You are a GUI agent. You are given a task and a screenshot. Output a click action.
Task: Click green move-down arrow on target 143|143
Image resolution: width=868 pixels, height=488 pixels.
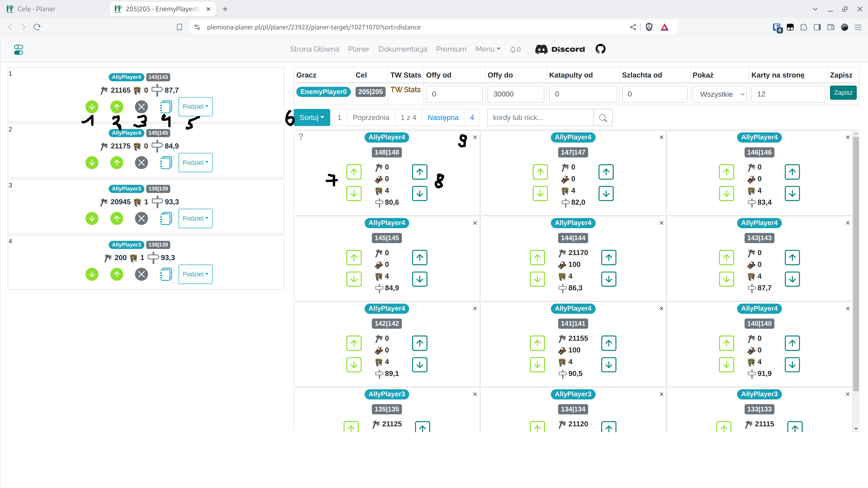(92, 107)
